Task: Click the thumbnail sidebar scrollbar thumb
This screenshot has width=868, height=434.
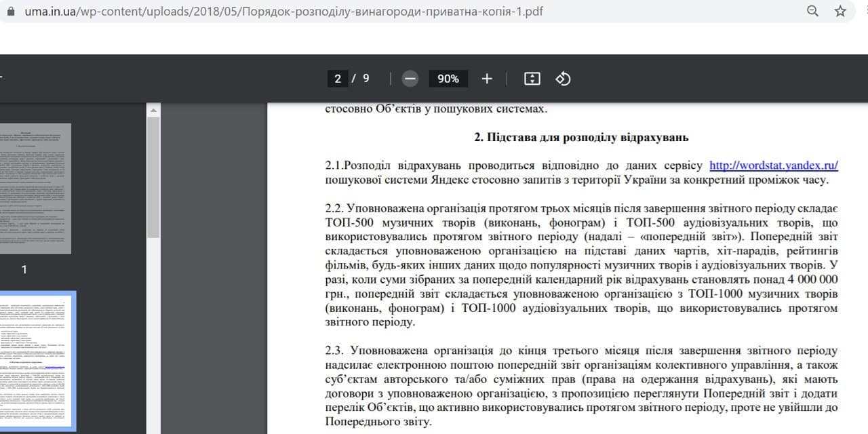Action: click(x=153, y=176)
